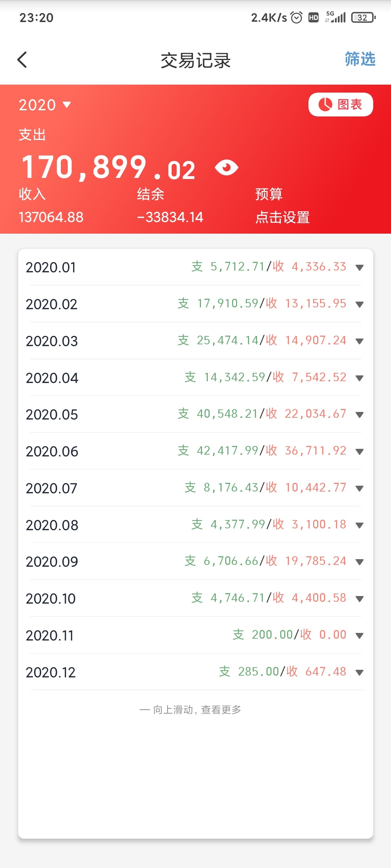This screenshot has width=391, height=868.
Task: Expand the 2020.07 month row arrow
Action: 360,489
